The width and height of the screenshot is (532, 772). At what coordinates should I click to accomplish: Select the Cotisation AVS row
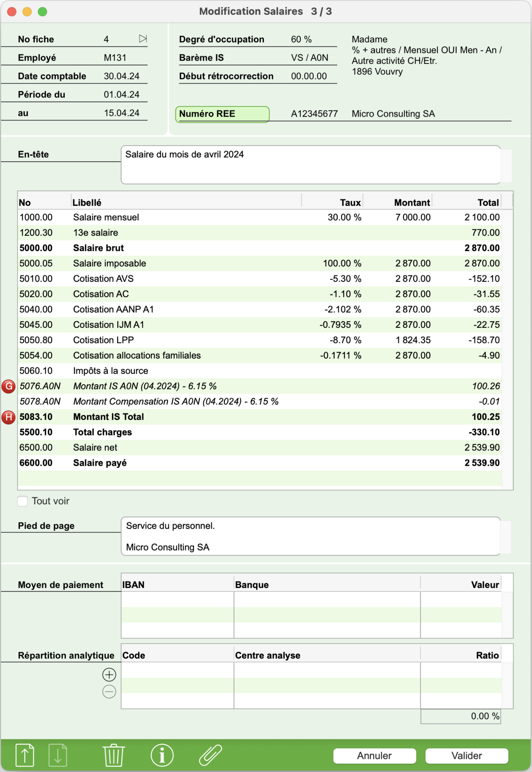tap(259, 279)
